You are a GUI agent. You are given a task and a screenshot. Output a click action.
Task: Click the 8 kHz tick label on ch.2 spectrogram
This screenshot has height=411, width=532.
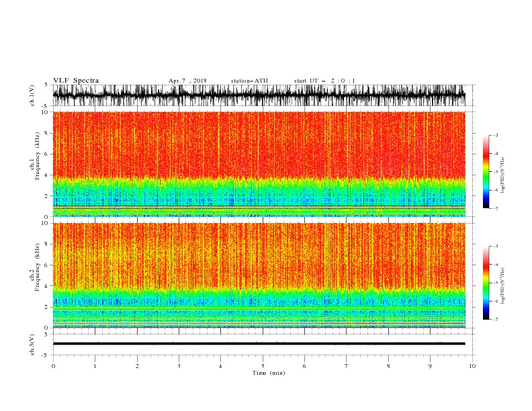(x=46, y=244)
